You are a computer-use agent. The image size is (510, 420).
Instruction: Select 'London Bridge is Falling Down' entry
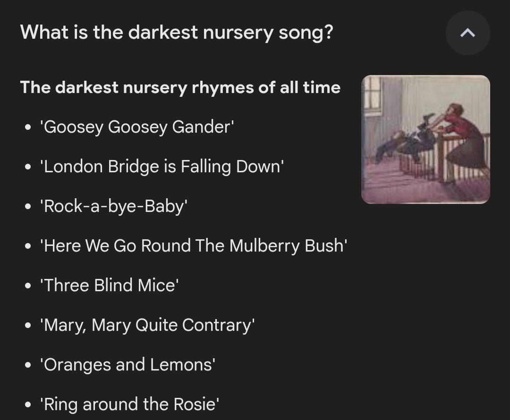tap(162, 167)
